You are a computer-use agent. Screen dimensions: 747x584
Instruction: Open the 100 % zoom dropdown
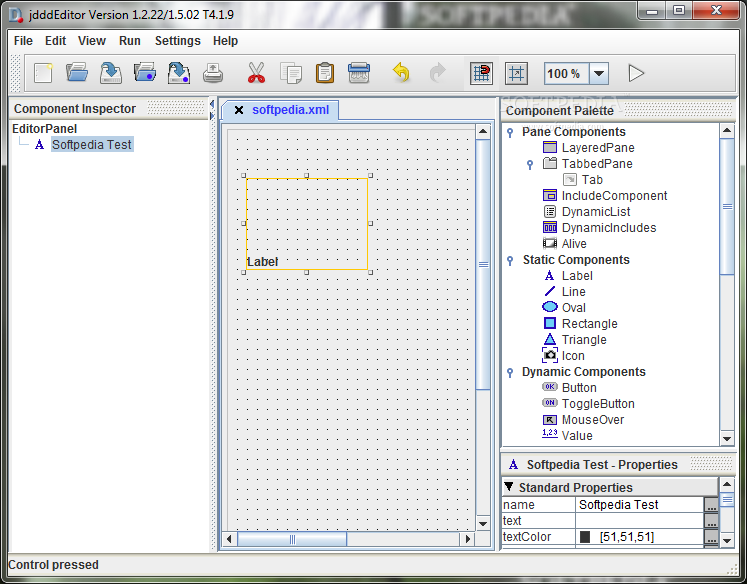(599, 74)
